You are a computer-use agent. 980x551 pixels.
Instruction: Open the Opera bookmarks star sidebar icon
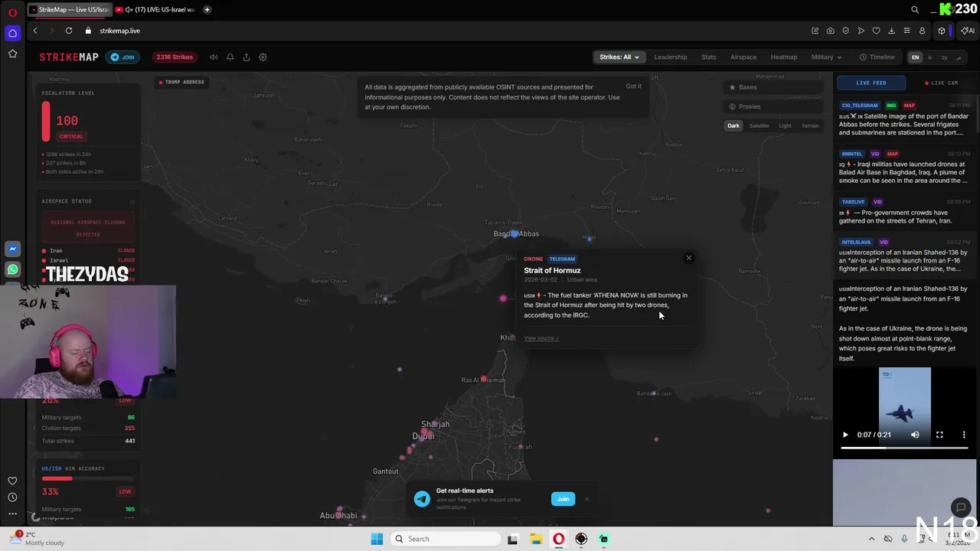(x=12, y=54)
